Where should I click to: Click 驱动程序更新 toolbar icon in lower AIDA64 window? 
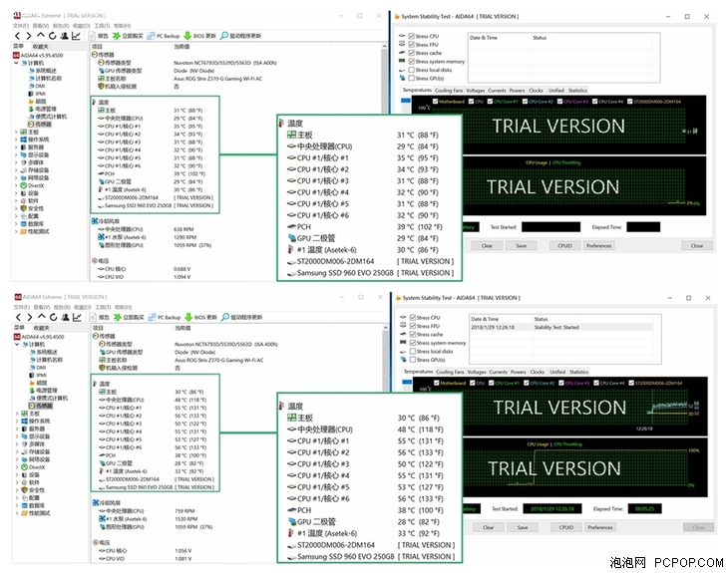pyautogui.click(x=244, y=317)
